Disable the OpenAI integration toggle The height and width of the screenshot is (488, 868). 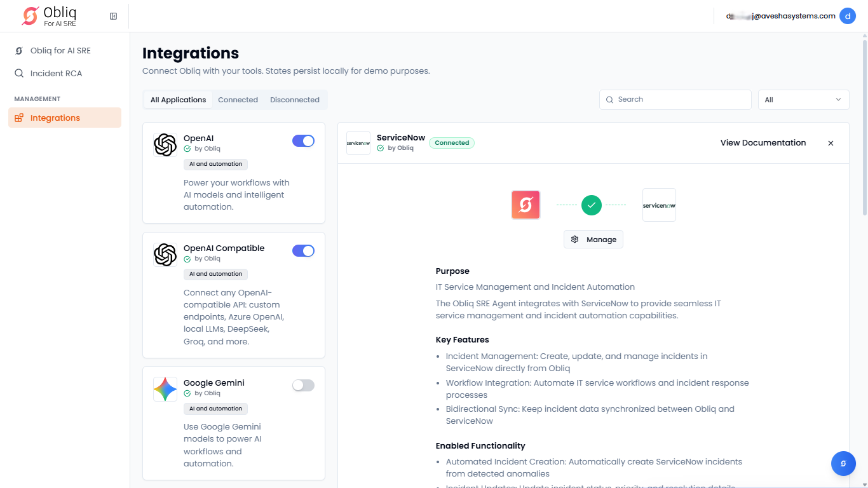(303, 141)
